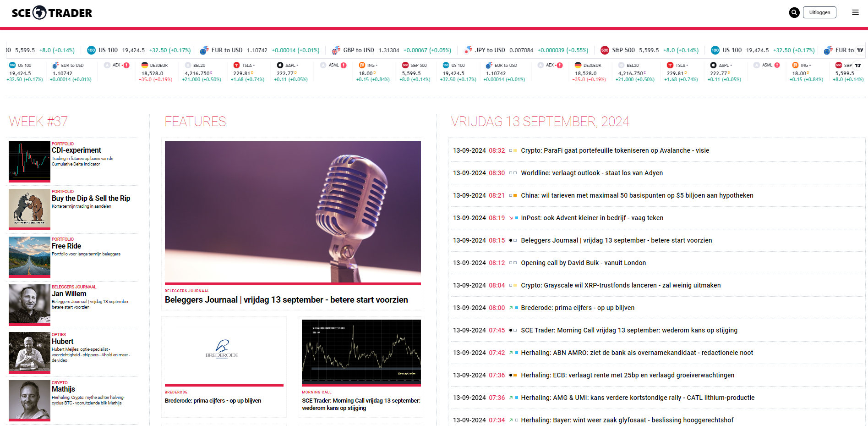868x426 pixels.
Task: Select the JPY to USD 0.007084 quote
Action: pyautogui.click(x=526, y=50)
